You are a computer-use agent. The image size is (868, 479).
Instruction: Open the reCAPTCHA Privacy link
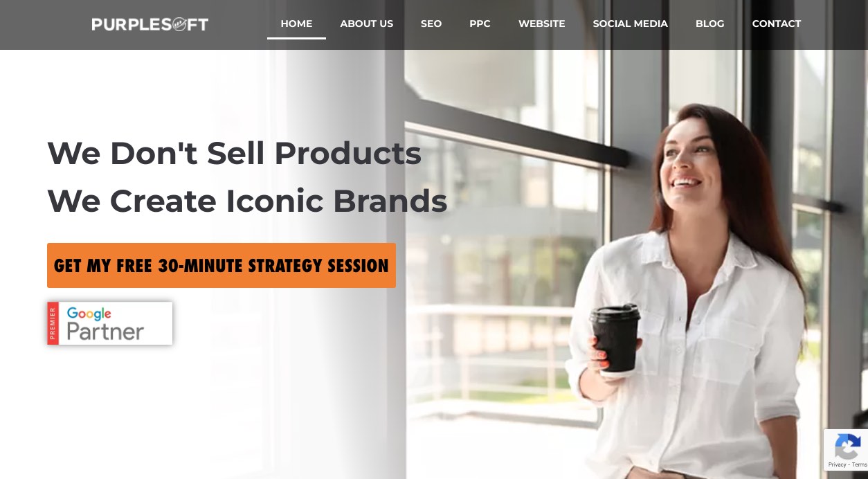point(837,465)
